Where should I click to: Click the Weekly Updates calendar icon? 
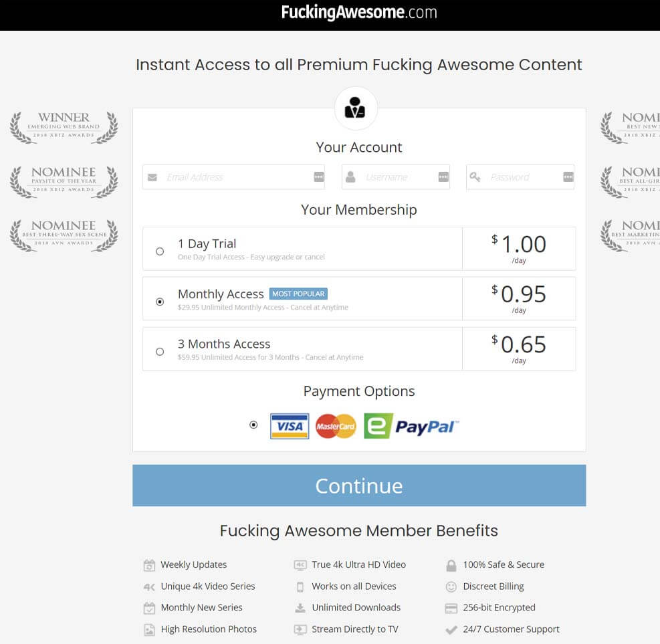(x=149, y=565)
